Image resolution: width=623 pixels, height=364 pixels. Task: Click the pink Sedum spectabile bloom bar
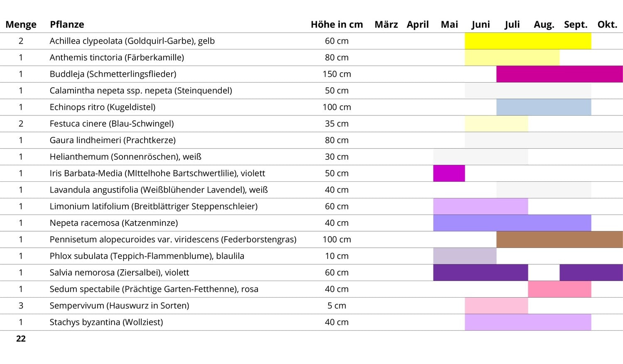559,289
